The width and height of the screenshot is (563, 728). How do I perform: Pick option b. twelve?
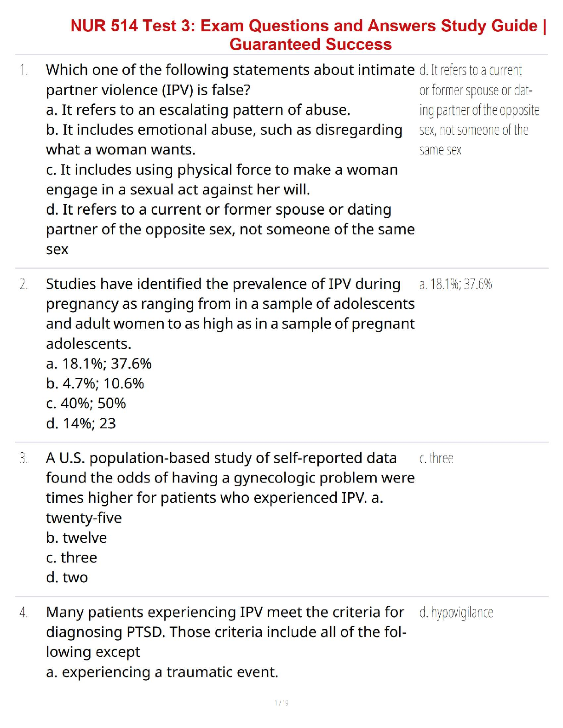coord(76,537)
